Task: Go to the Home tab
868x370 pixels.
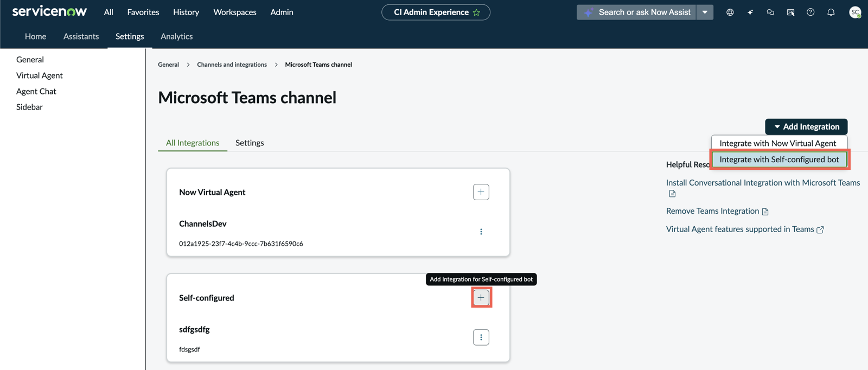Action: click(x=35, y=36)
